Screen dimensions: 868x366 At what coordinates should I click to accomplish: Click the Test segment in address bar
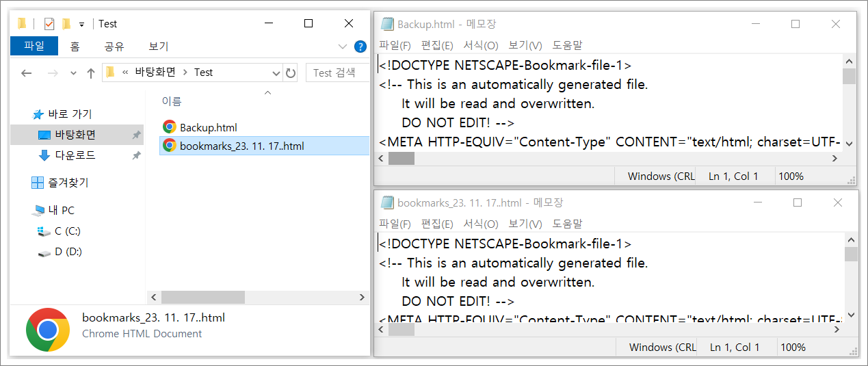[x=204, y=73]
